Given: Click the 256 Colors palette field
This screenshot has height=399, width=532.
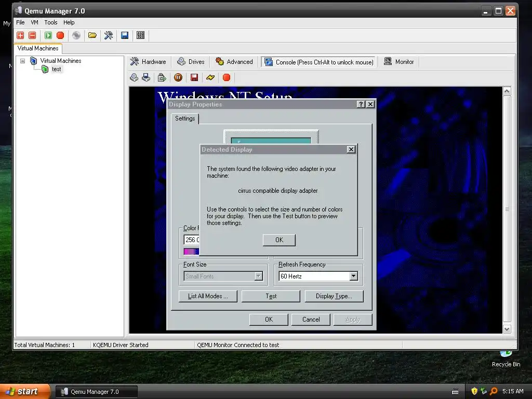Looking at the screenshot, I should pyautogui.click(x=192, y=240).
